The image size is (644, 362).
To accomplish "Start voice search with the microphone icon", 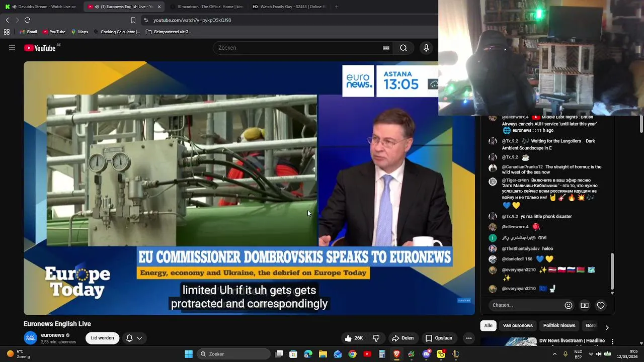I will (426, 48).
